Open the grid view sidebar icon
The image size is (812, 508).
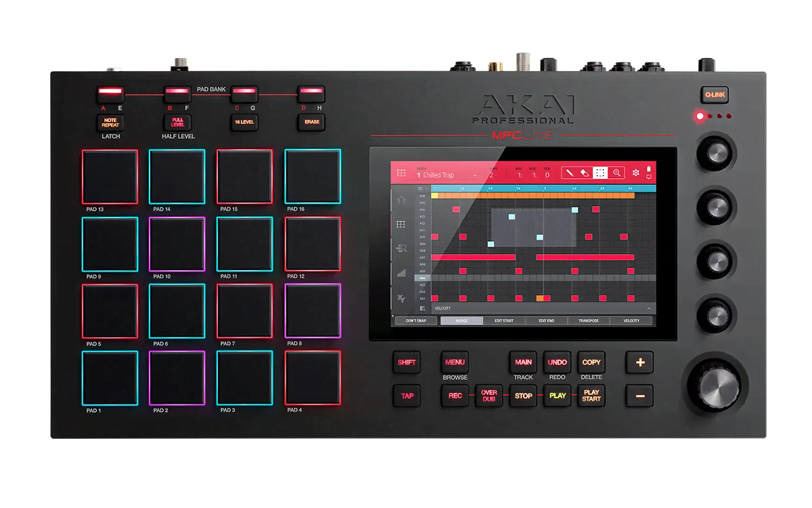pos(401,224)
